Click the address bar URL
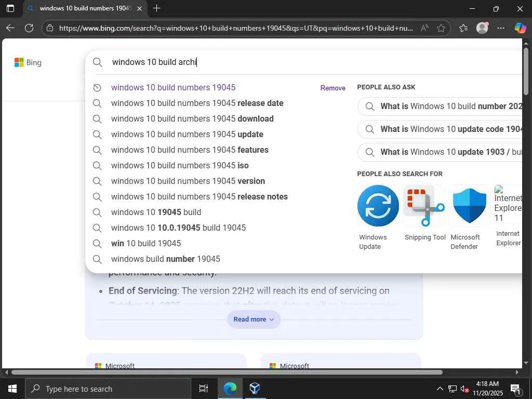The height and width of the screenshot is (399, 532). click(236, 28)
